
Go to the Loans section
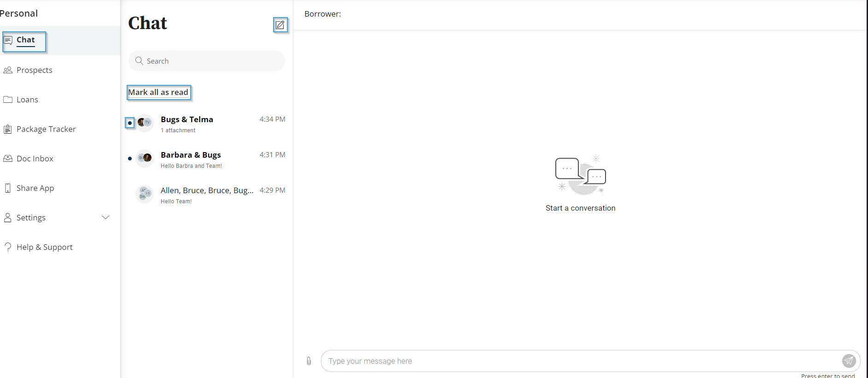[x=27, y=100]
